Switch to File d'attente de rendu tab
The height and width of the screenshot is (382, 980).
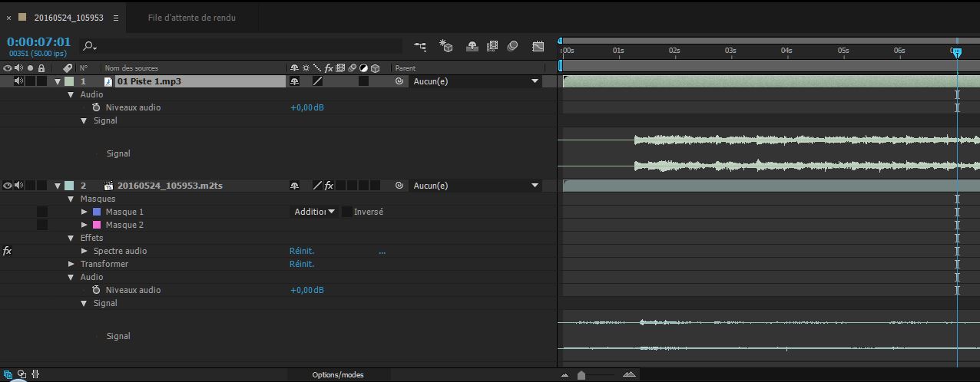pyautogui.click(x=192, y=17)
